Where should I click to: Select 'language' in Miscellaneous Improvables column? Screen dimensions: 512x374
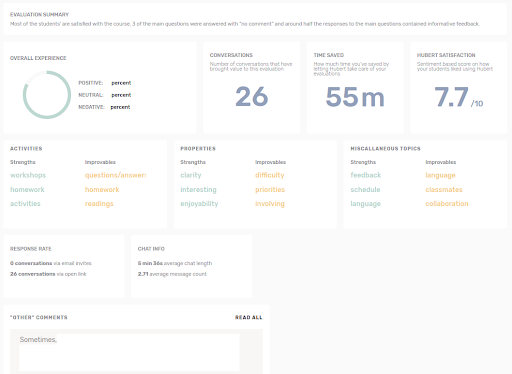[x=440, y=175]
